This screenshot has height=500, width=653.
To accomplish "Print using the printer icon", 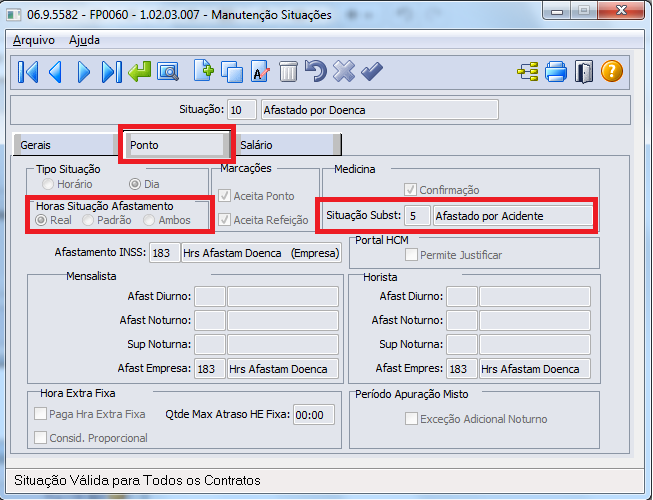I will [556, 72].
